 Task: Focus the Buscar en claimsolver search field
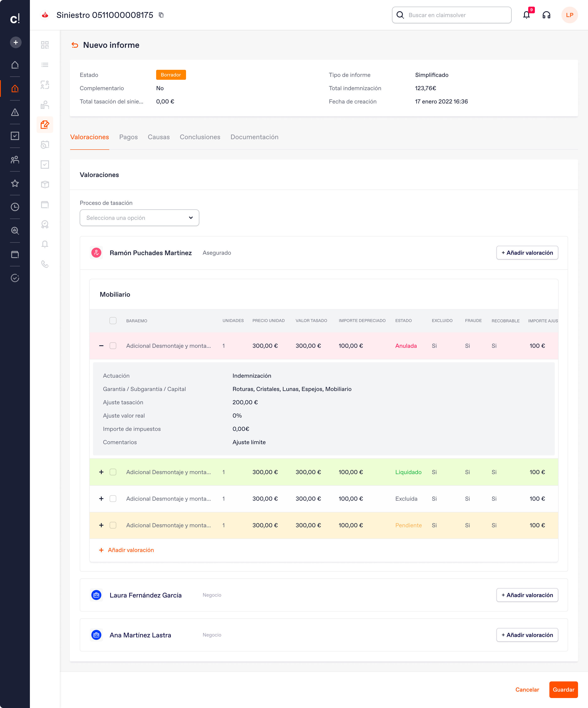click(452, 15)
